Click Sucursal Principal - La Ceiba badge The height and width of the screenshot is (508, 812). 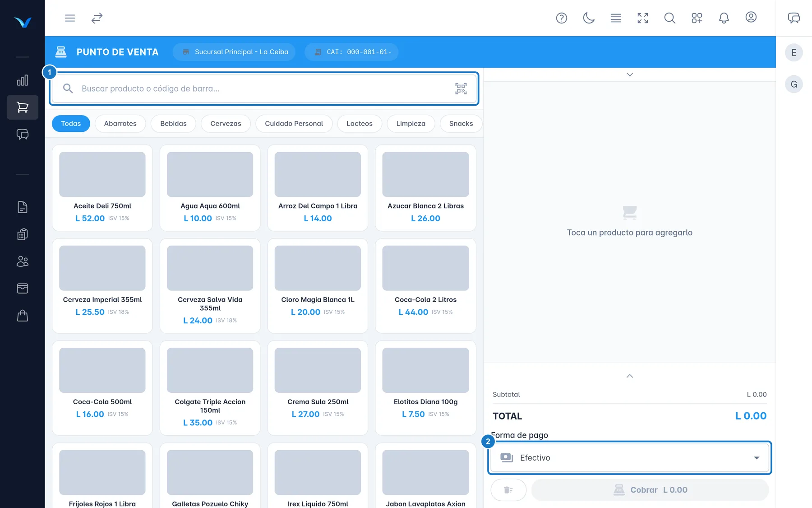coord(234,52)
